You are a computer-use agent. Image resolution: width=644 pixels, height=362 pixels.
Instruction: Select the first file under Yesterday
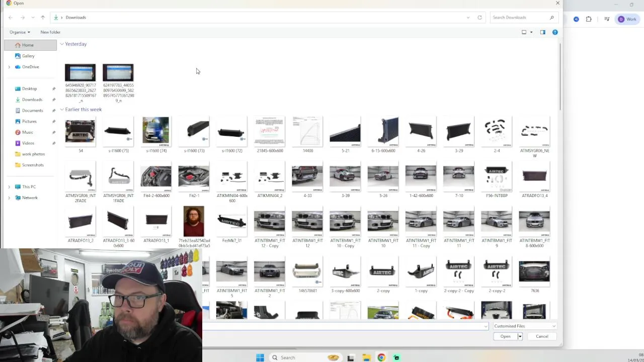80,83
